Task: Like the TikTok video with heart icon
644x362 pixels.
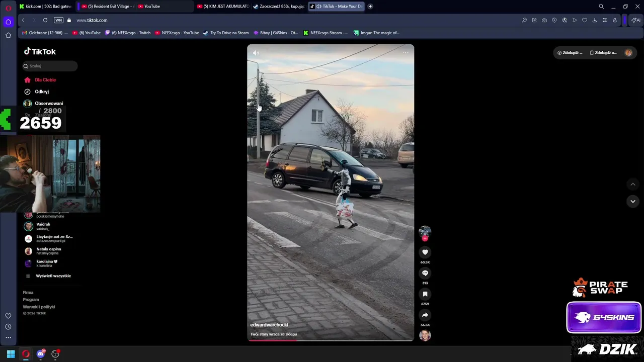Action: pyautogui.click(x=425, y=252)
